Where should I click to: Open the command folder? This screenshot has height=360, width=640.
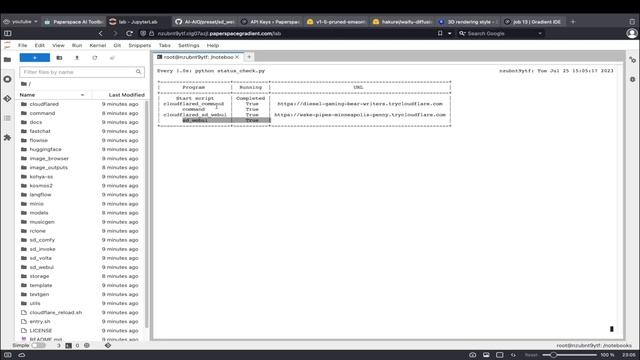[42, 113]
